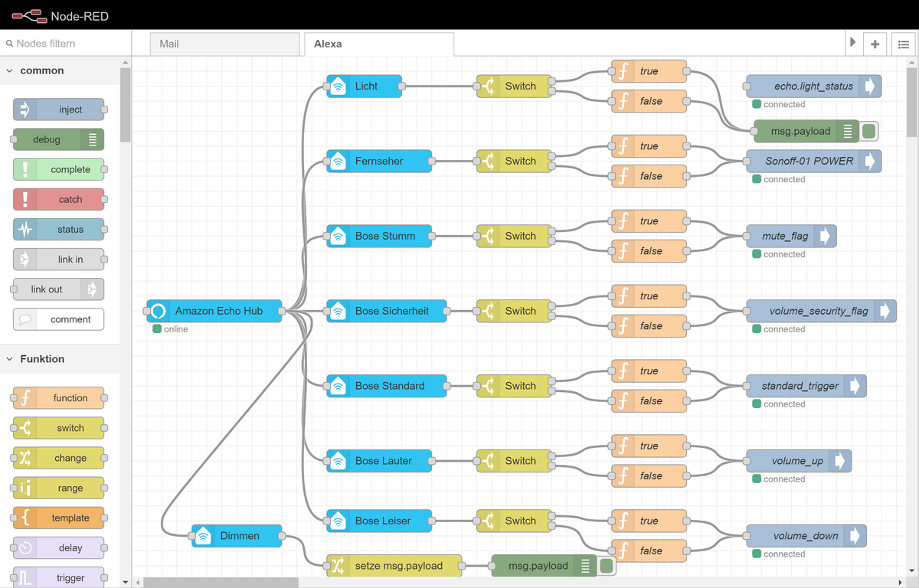Select the change node in the palette
This screenshot has width=919, height=588.
pos(59,458)
